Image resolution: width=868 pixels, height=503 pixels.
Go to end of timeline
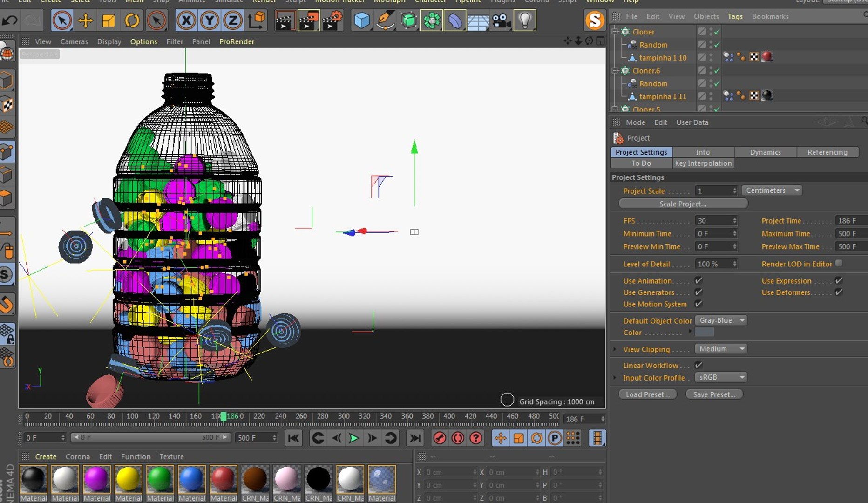pyautogui.click(x=415, y=438)
